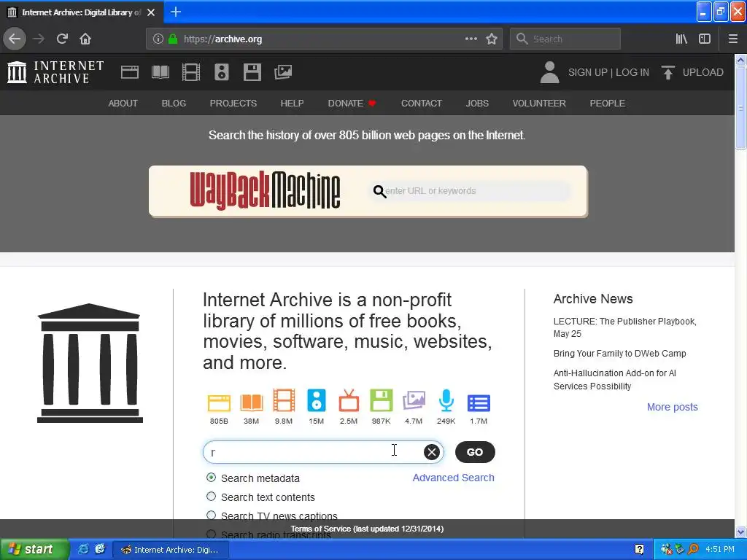Viewport: 747px width, 560px height.
Task: Open the blue list icon labeled 1.7M
Action: point(479,402)
